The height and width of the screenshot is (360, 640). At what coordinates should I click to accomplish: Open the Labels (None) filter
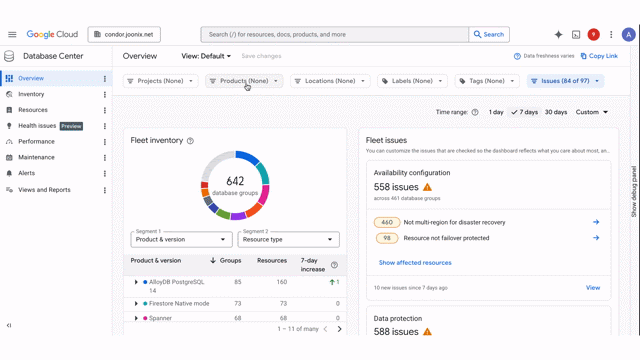[412, 81]
